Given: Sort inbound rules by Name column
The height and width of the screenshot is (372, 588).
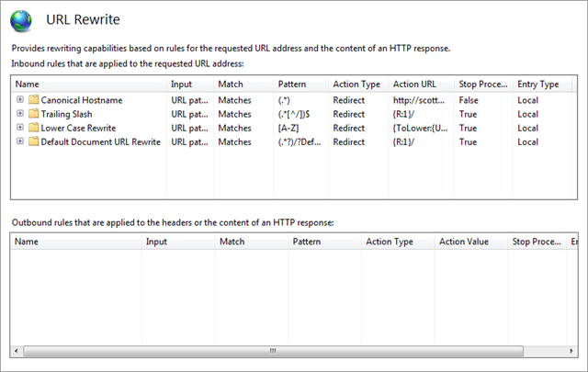Looking at the screenshot, I should pyautogui.click(x=89, y=84).
